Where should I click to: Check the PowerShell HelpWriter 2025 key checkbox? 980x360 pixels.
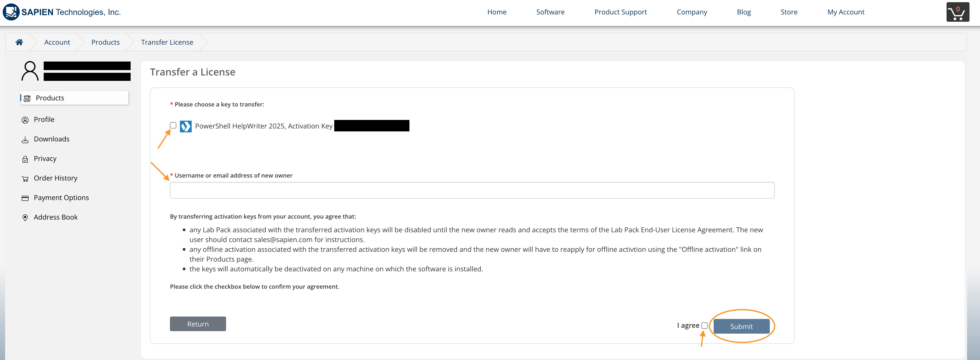pos(173,125)
